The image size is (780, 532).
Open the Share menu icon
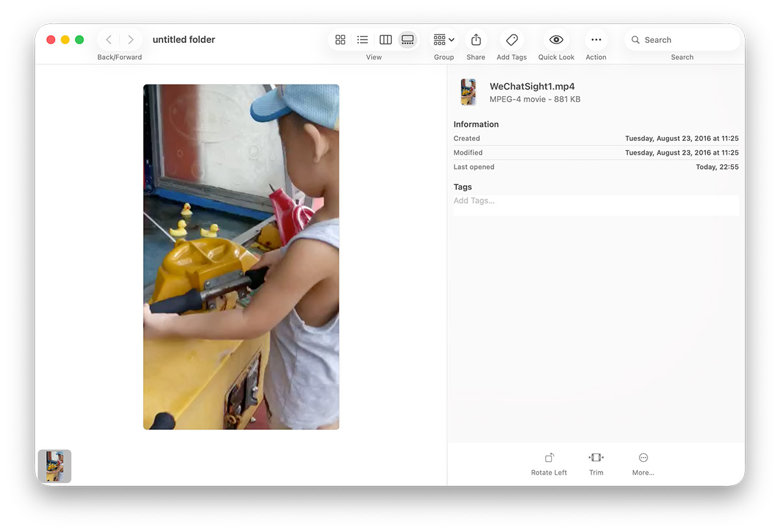(476, 40)
